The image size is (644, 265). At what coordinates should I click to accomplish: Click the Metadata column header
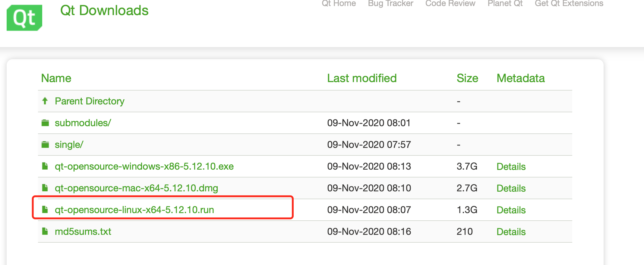tap(521, 78)
